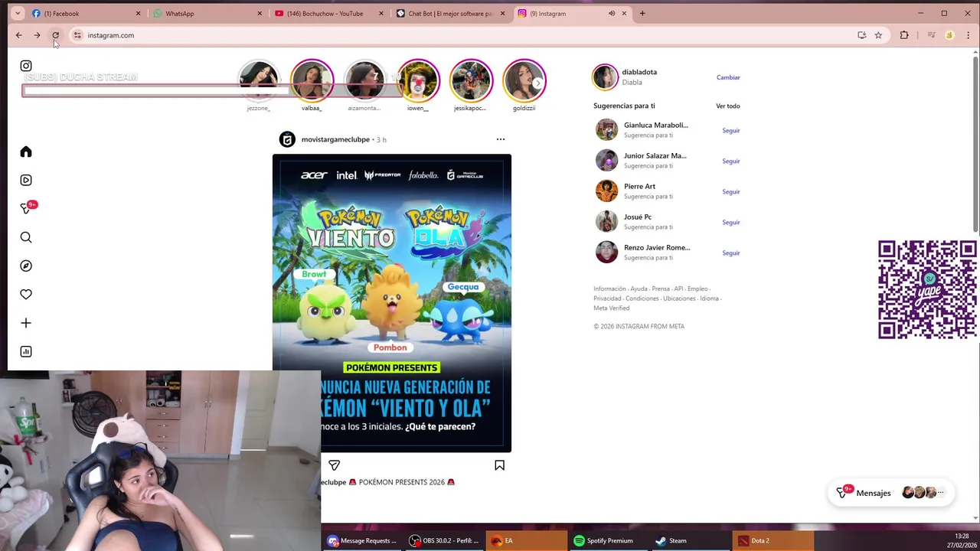Open Notifications heart icon
Viewport: 980px width, 551px height.
[x=26, y=294]
